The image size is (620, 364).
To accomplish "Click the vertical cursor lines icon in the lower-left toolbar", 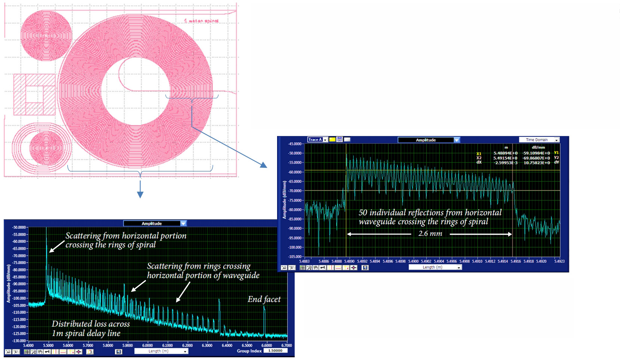I will coord(55,352).
